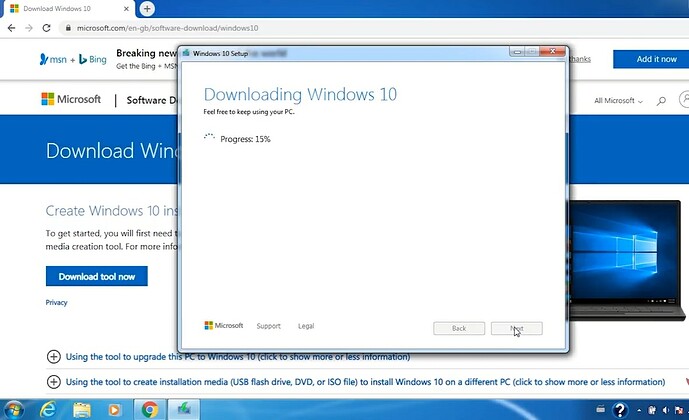
Task: Open the All Microsoft dropdown
Action: coord(618,101)
